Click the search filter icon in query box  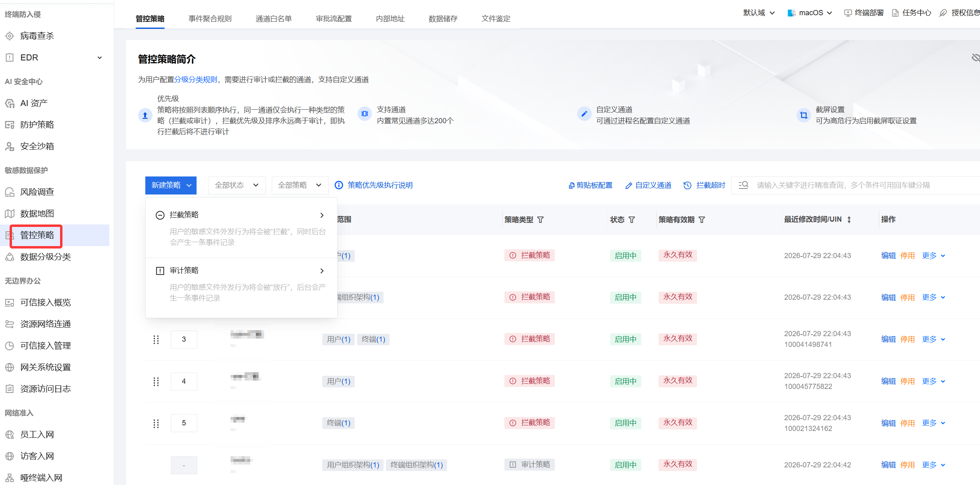pos(743,185)
